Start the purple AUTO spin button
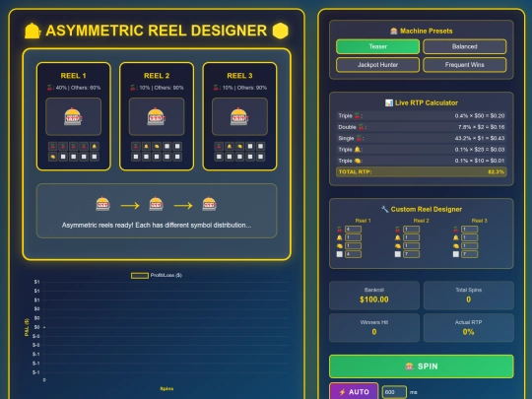 (x=354, y=392)
